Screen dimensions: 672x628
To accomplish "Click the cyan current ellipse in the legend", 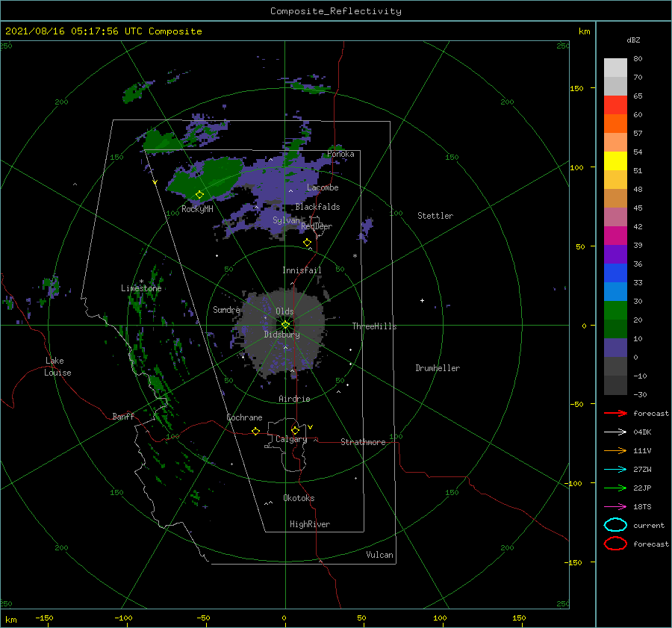I will coord(615,525).
